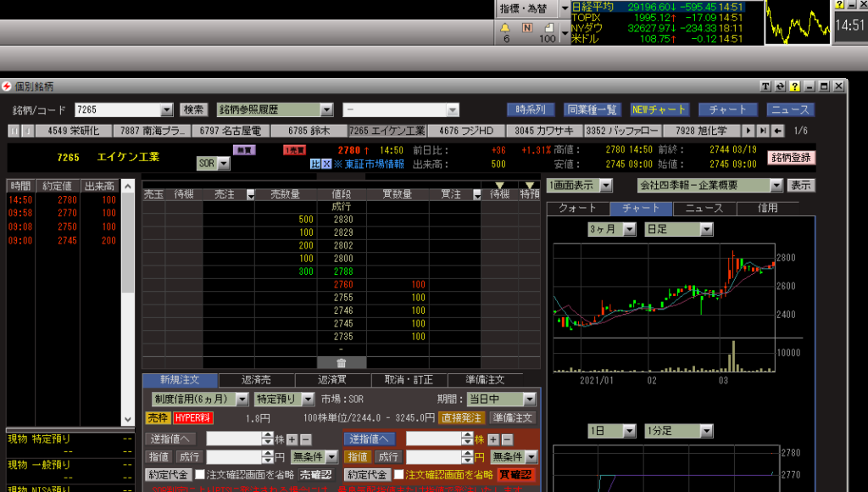Toggle the sell-side 成行 market order button
868x492 pixels.
188,457
